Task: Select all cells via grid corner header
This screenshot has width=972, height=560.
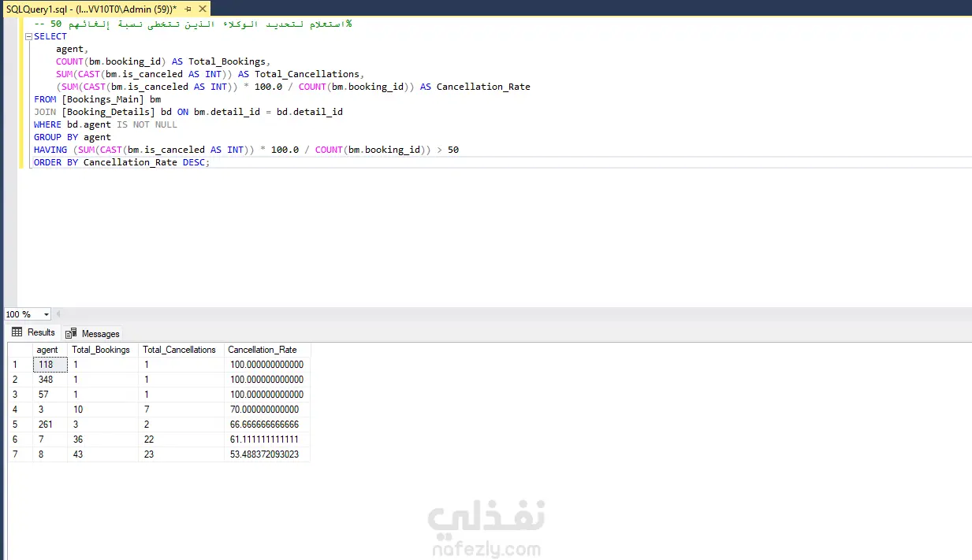Action: pyautogui.click(x=20, y=350)
